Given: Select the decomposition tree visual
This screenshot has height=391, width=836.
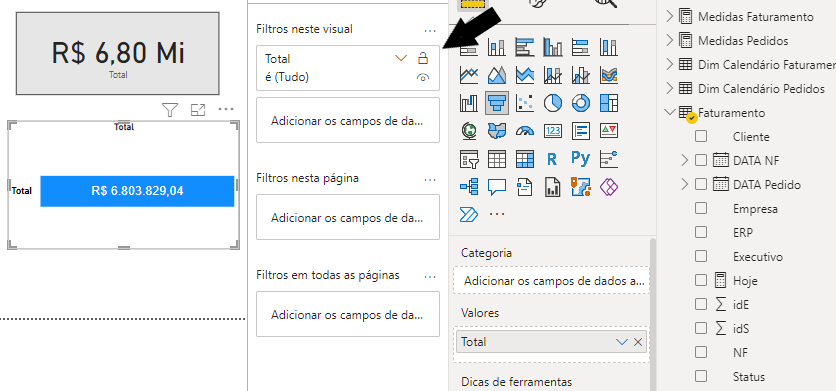Looking at the screenshot, I should pyautogui.click(x=469, y=187).
